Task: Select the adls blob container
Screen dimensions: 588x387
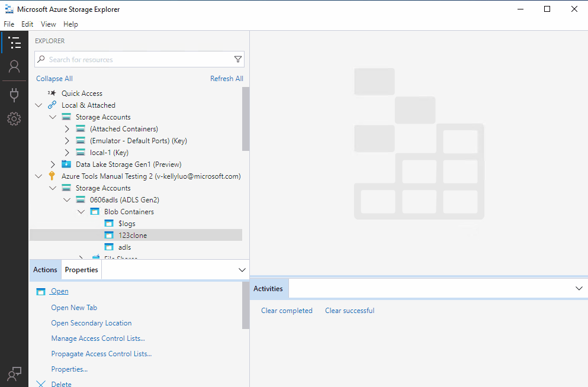Action: (x=123, y=247)
